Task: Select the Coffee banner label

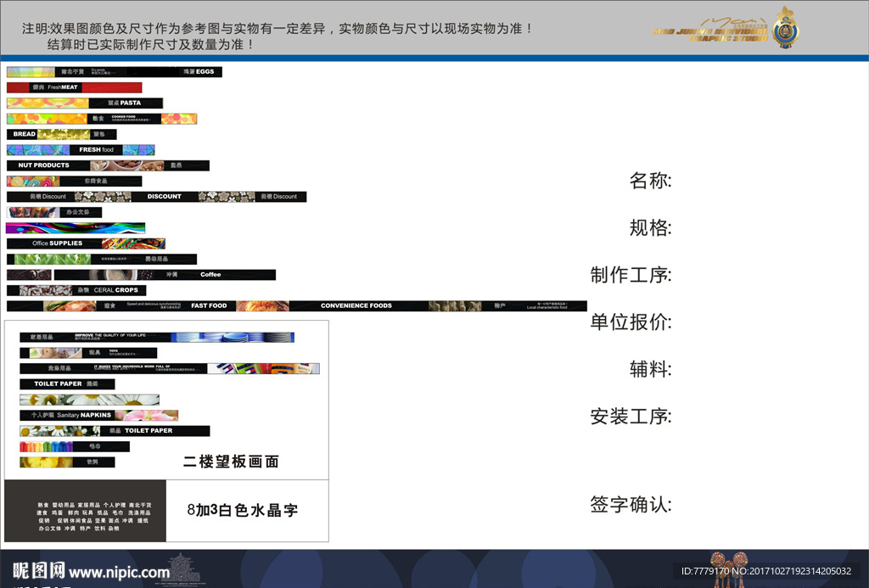Action: [x=210, y=275]
